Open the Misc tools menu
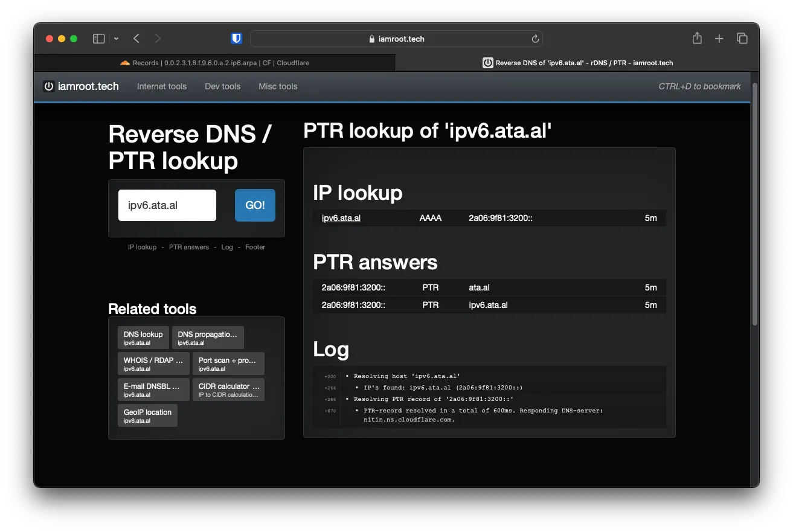 click(x=278, y=86)
